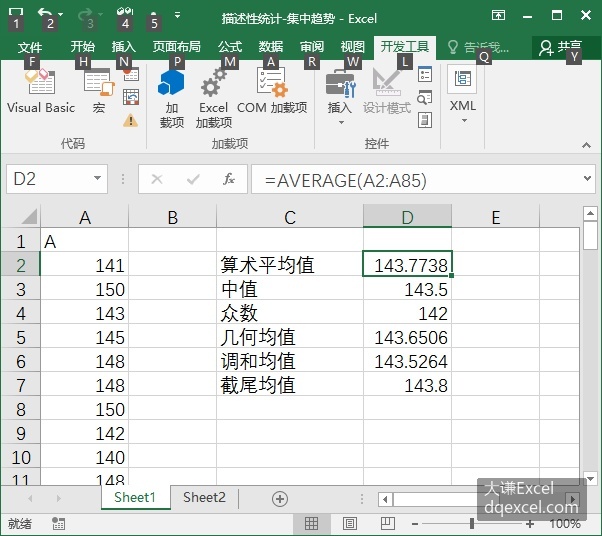Click the vertical scrollbar down arrow
Image resolution: width=602 pixels, height=536 pixels.
pyautogui.click(x=590, y=479)
